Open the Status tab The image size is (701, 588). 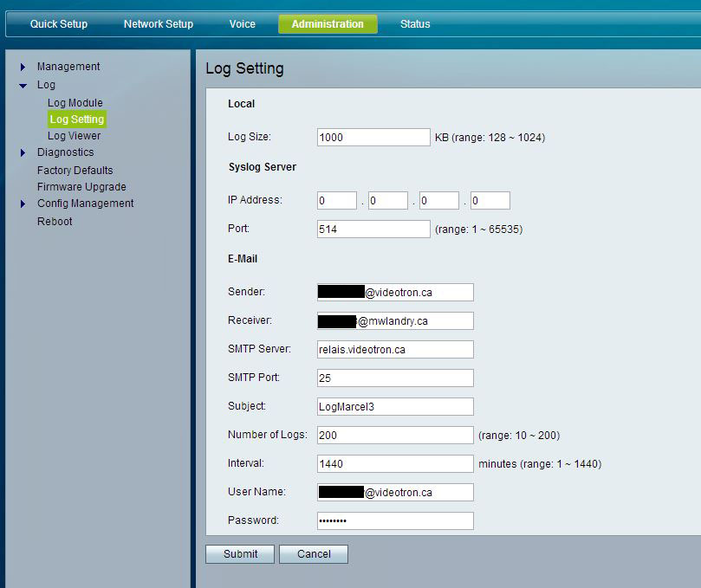pyautogui.click(x=415, y=24)
